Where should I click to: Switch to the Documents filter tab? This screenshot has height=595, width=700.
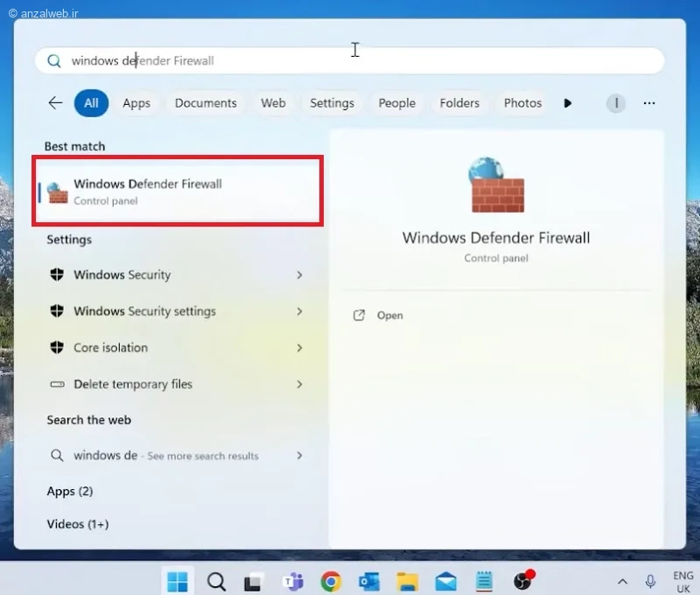coord(206,103)
